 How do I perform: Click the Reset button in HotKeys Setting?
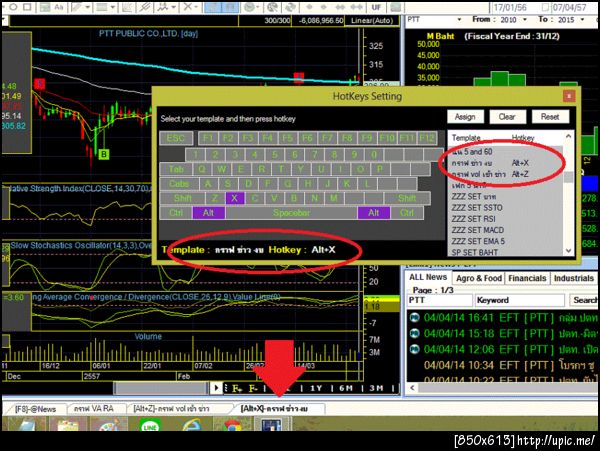(550, 117)
